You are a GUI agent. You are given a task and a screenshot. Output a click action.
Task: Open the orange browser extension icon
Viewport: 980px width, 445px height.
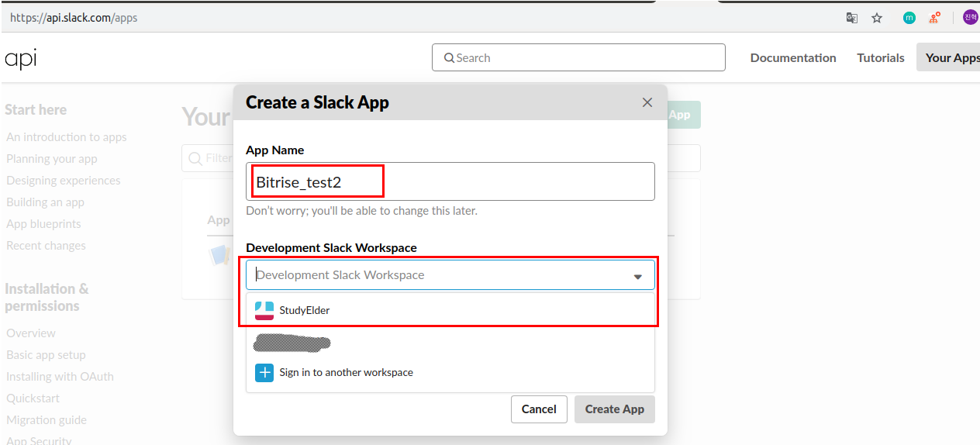935,17
